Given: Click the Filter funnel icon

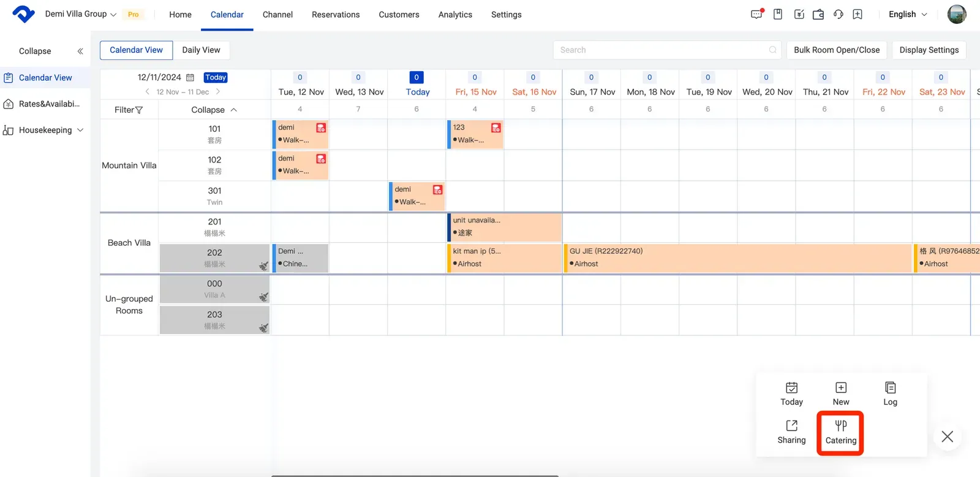Looking at the screenshot, I should click(139, 110).
